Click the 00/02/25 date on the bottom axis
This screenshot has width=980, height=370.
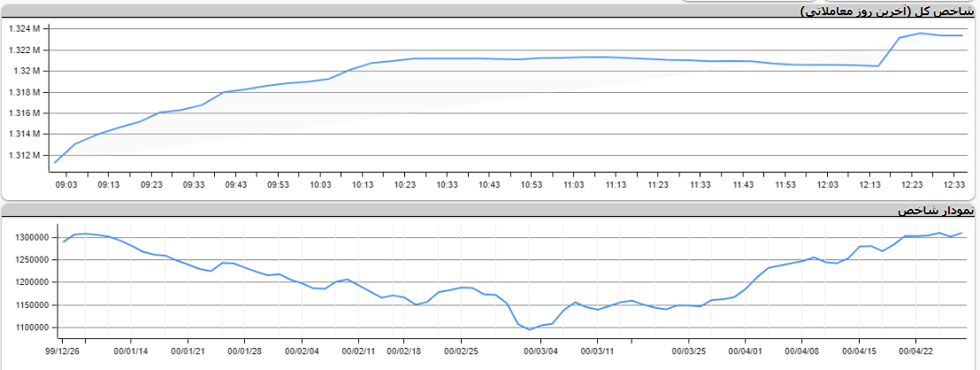(460, 349)
